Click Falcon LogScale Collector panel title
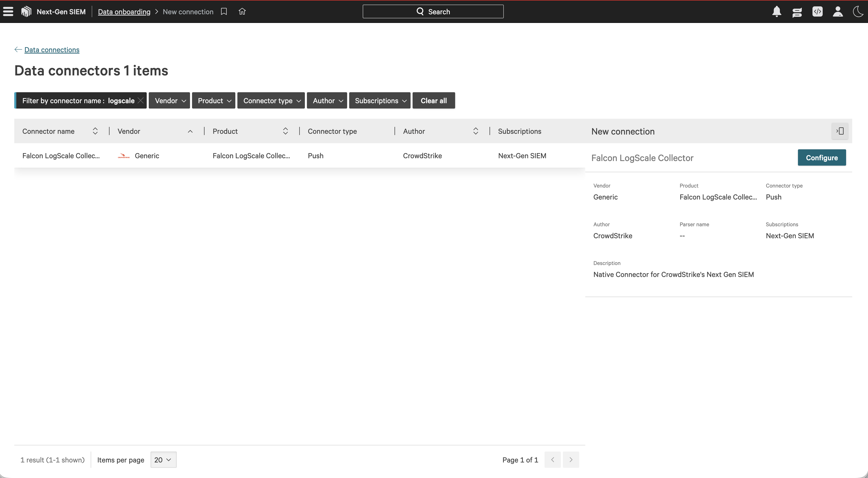868x478 pixels. [x=642, y=158]
